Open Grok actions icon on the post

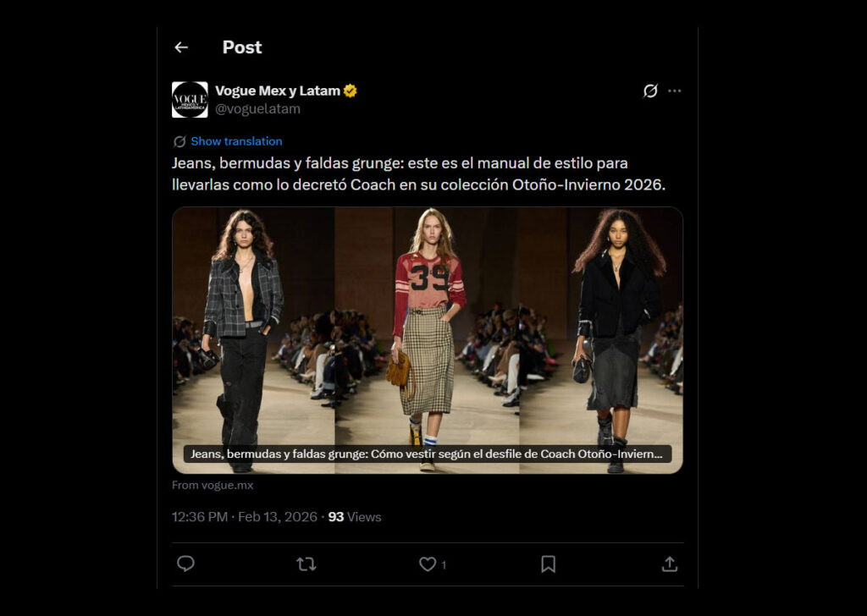650,91
